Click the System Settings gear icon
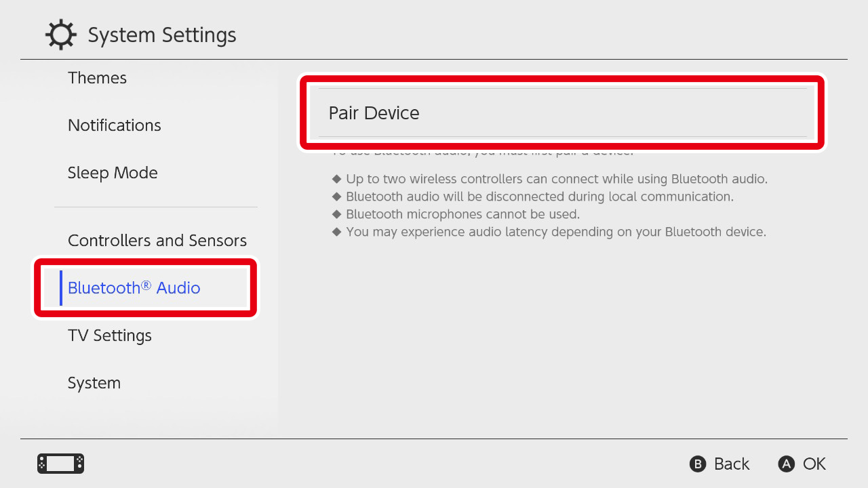Viewport: 868px width, 488px height. point(61,34)
